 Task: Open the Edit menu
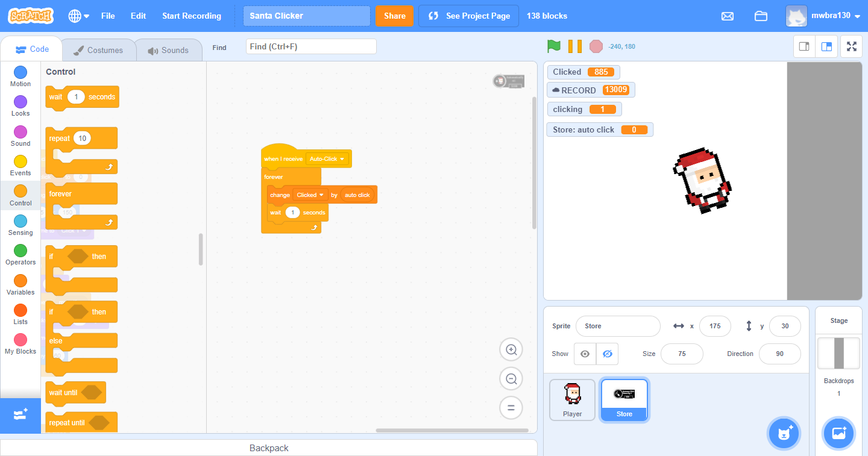(x=138, y=16)
